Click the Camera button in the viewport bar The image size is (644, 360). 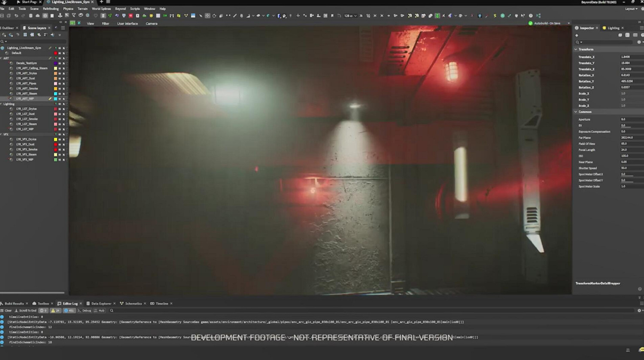pyautogui.click(x=152, y=24)
